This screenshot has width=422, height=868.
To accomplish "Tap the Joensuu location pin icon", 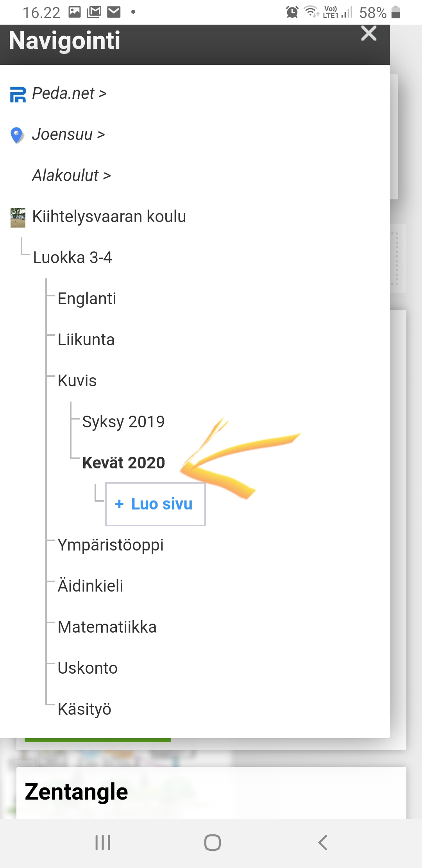I will (16, 135).
